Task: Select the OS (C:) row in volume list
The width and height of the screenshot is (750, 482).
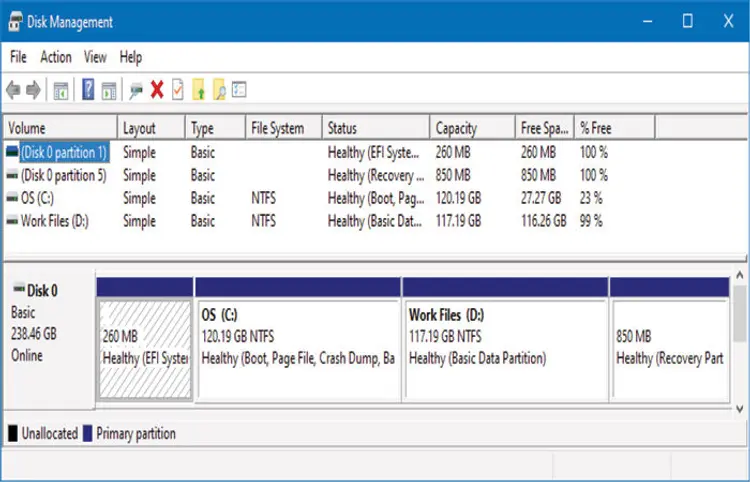Action: 40,198
